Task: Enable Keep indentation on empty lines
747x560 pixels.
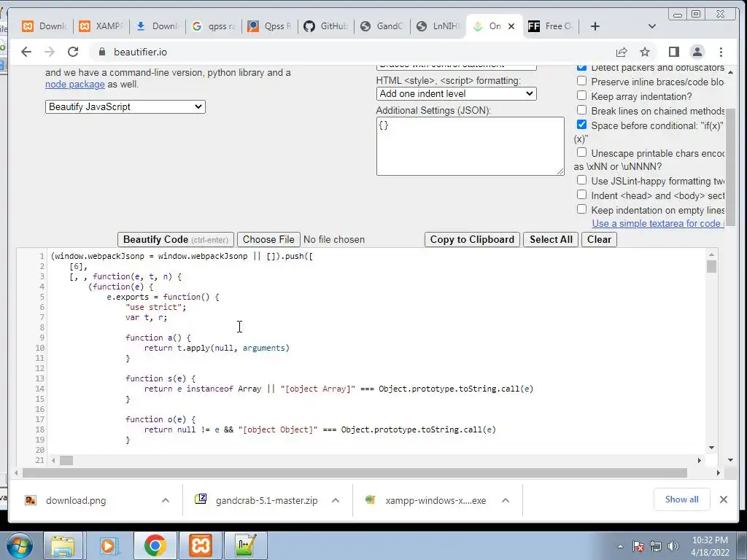Action: coord(581,209)
